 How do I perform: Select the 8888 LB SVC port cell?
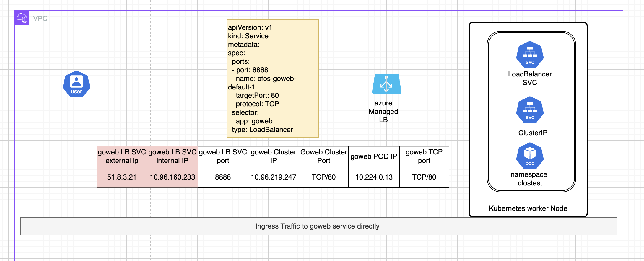[x=223, y=177]
